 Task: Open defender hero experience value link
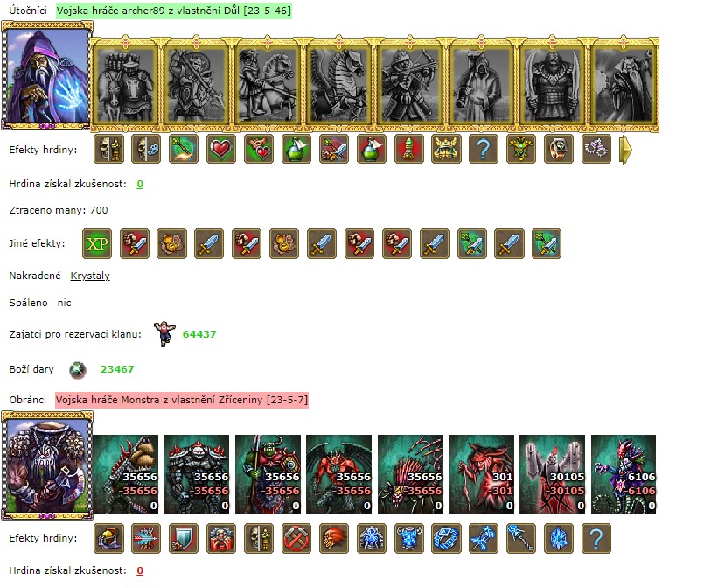point(140,570)
